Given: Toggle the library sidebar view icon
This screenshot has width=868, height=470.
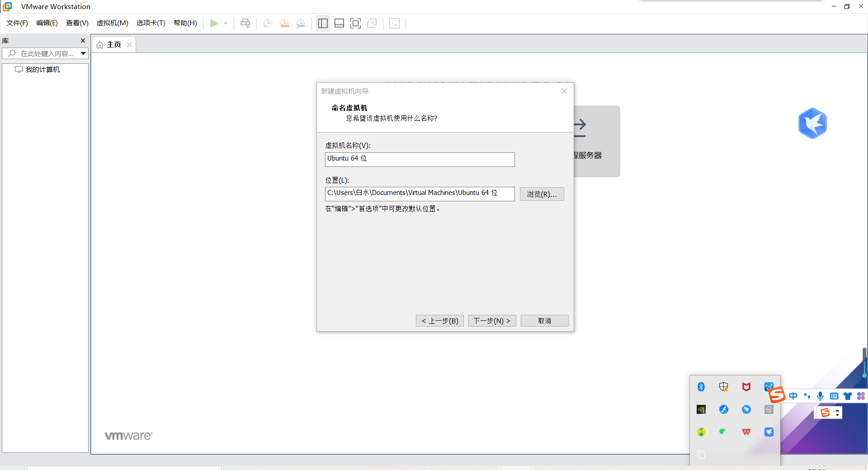Looking at the screenshot, I should pyautogui.click(x=323, y=24).
